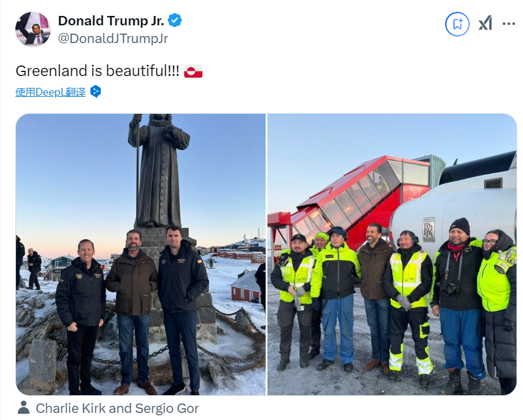
Task: Click the red house in left photo
Action: tap(246, 287)
